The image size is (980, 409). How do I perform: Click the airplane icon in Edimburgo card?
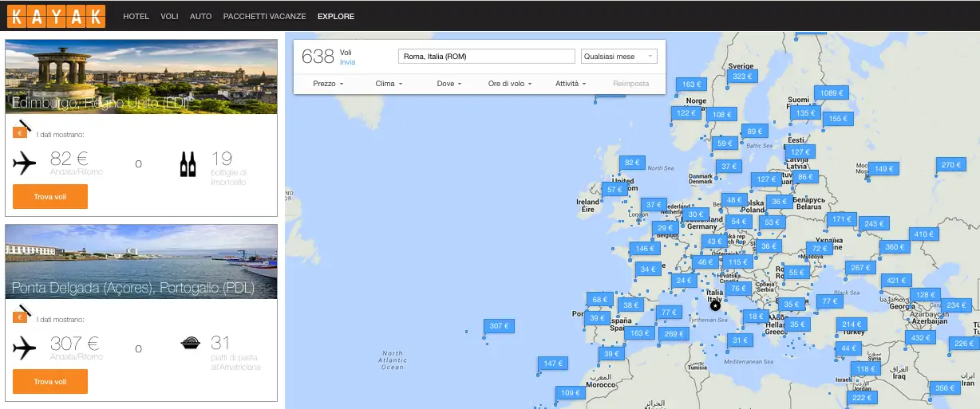coord(25,163)
